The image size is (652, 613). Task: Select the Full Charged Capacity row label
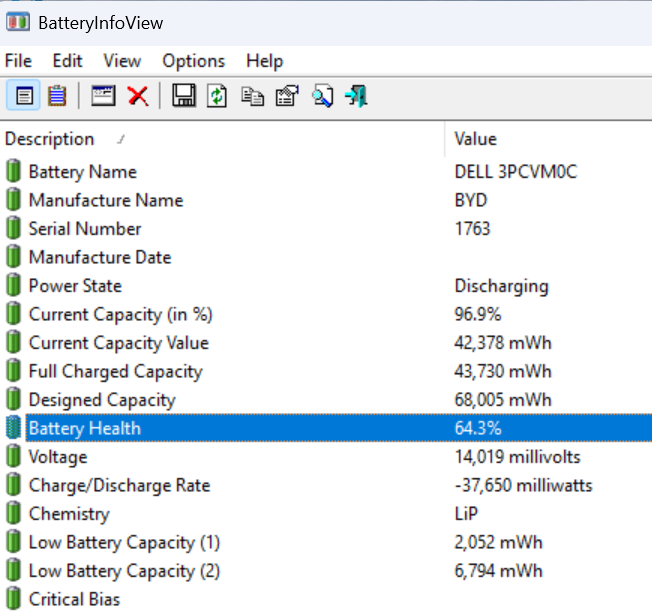tap(116, 371)
